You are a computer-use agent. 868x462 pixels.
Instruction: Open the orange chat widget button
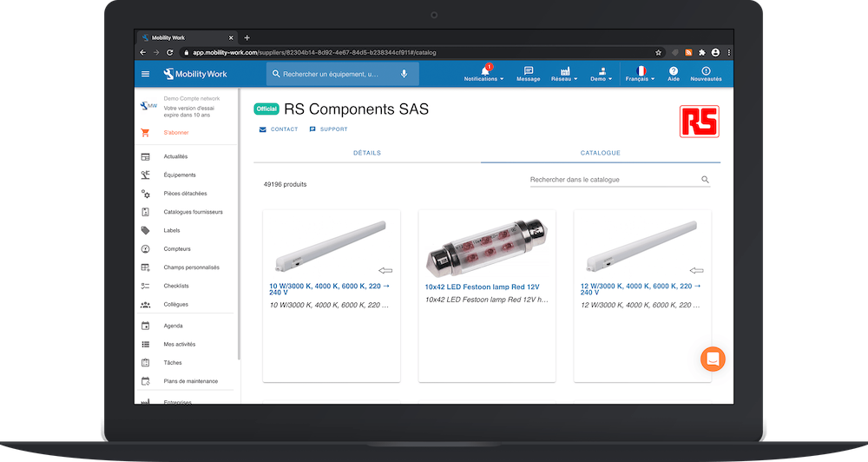(713, 359)
